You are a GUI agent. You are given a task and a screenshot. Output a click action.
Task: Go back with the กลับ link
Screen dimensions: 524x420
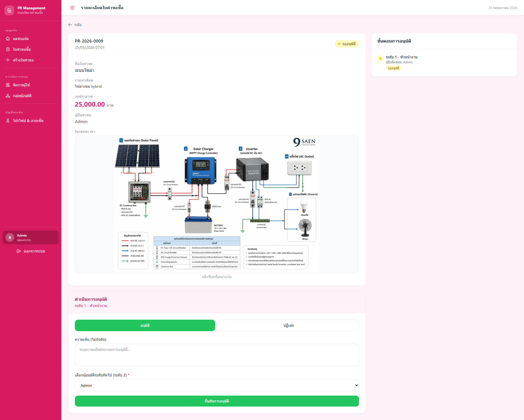(x=75, y=25)
